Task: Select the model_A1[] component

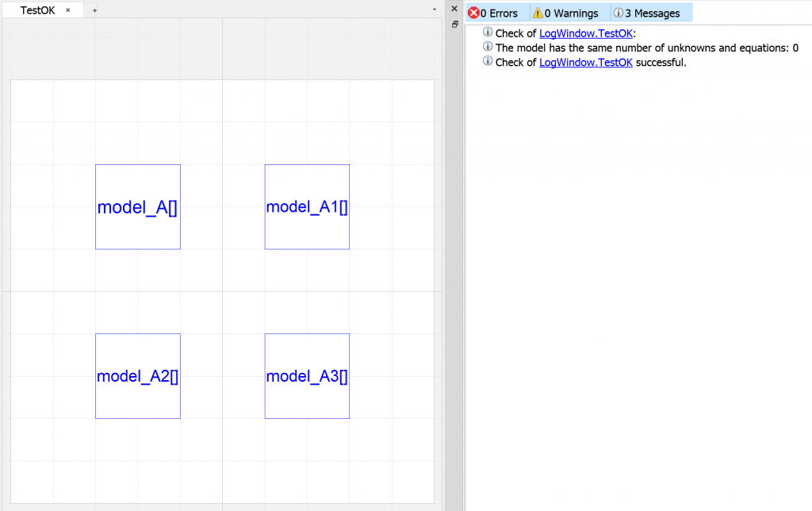Action: point(307,207)
